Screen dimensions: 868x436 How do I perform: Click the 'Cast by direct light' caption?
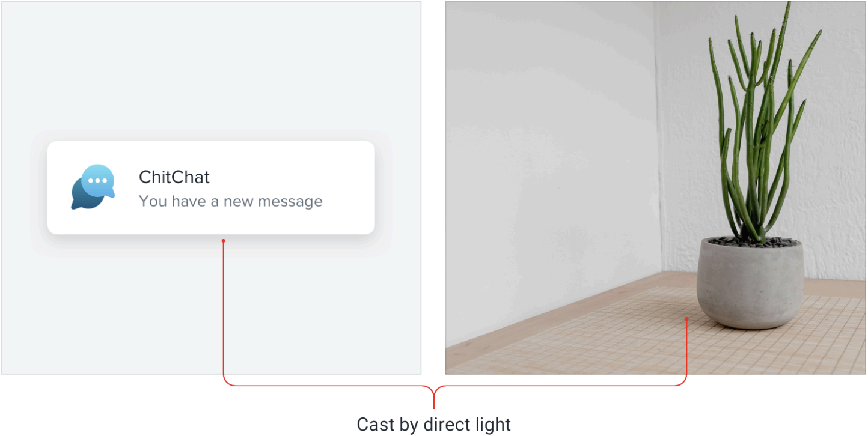coord(433,424)
